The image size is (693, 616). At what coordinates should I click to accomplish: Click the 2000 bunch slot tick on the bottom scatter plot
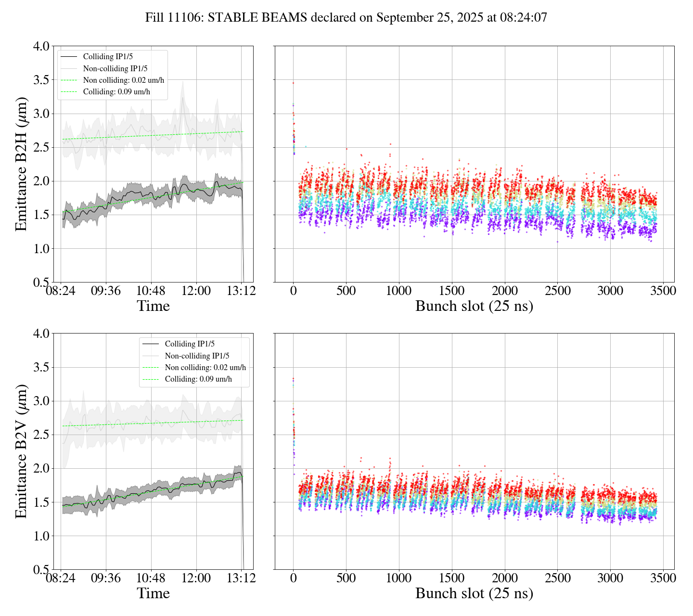tap(504, 578)
